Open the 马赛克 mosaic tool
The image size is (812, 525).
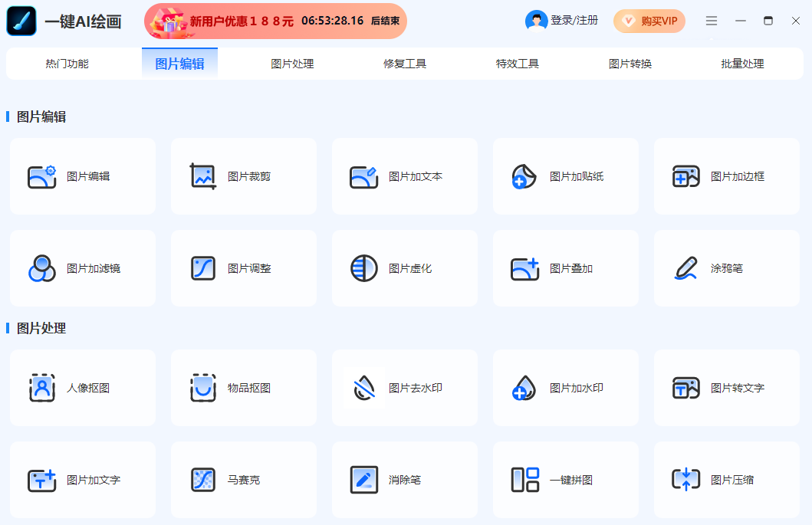point(243,479)
